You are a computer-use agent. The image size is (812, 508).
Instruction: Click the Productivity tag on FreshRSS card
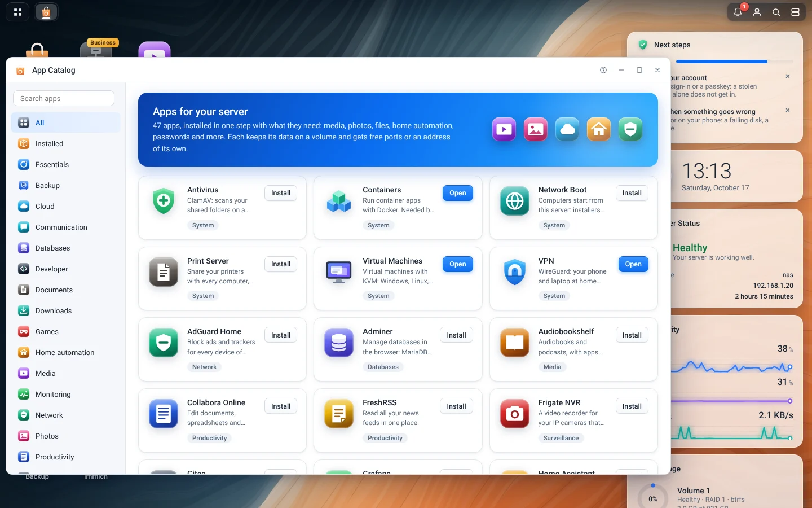(x=385, y=438)
